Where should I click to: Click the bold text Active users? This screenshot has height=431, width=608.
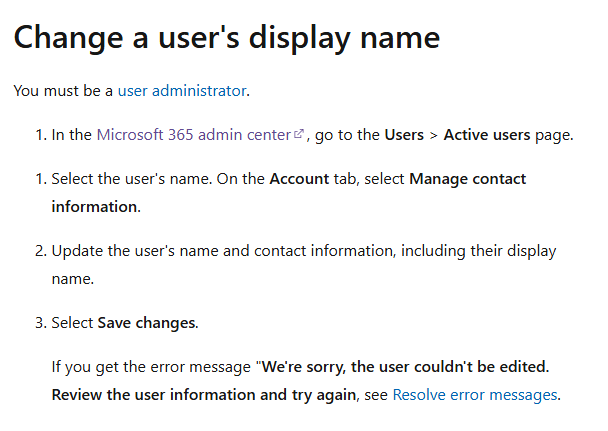(x=487, y=135)
